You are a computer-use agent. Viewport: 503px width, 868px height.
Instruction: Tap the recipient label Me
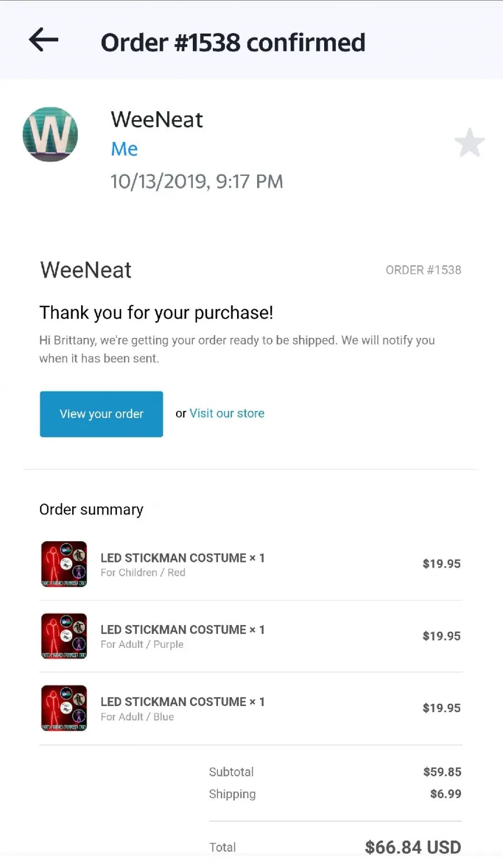[124, 149]
